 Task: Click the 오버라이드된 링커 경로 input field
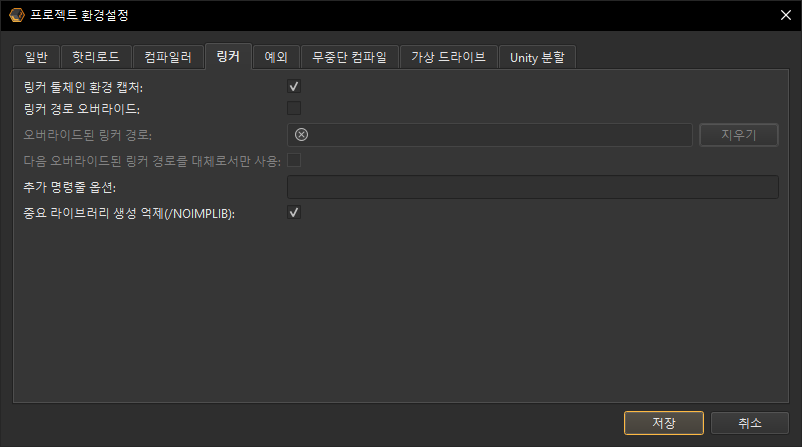(489, 135)
